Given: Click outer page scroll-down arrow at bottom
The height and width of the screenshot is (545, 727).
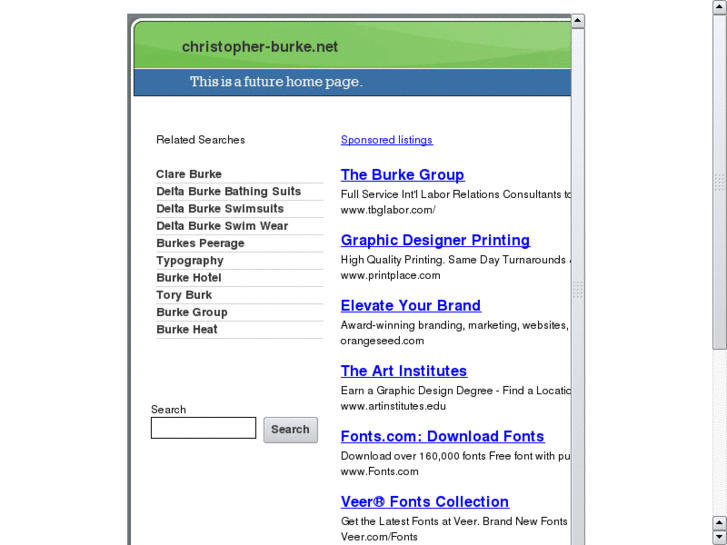Looking at the screenshot, I should pos(719,538).
